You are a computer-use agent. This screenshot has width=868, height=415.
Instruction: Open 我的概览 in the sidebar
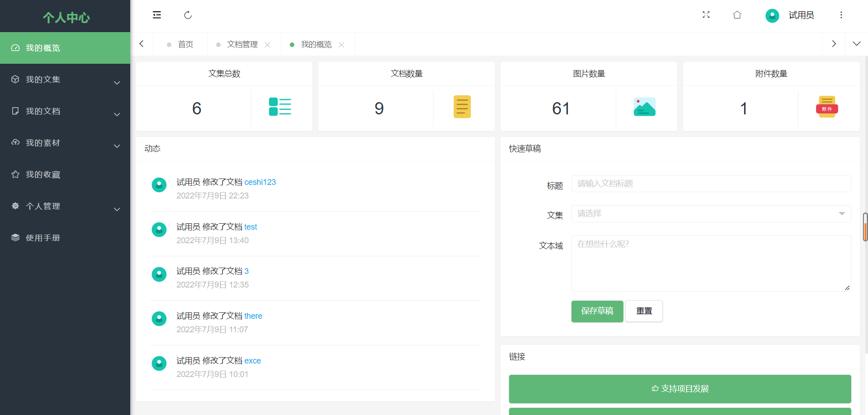[65, 48]
